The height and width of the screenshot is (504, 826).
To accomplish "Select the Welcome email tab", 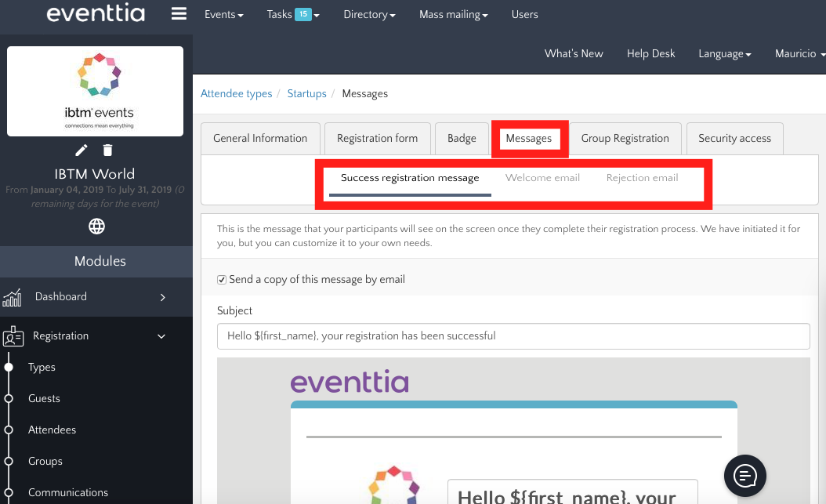I will click(x=542, y=178).
